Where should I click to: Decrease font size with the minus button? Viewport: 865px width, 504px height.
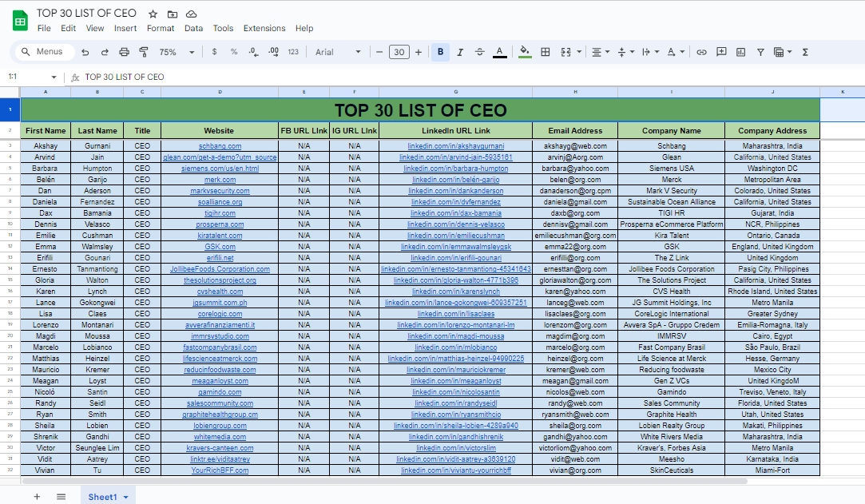(x=379, y=52)
